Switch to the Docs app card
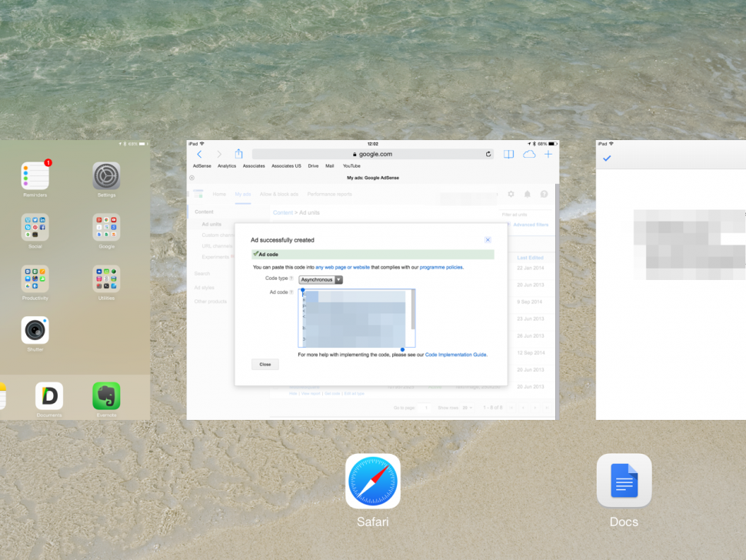Screen dimensions: 746x560 (671, 280)
